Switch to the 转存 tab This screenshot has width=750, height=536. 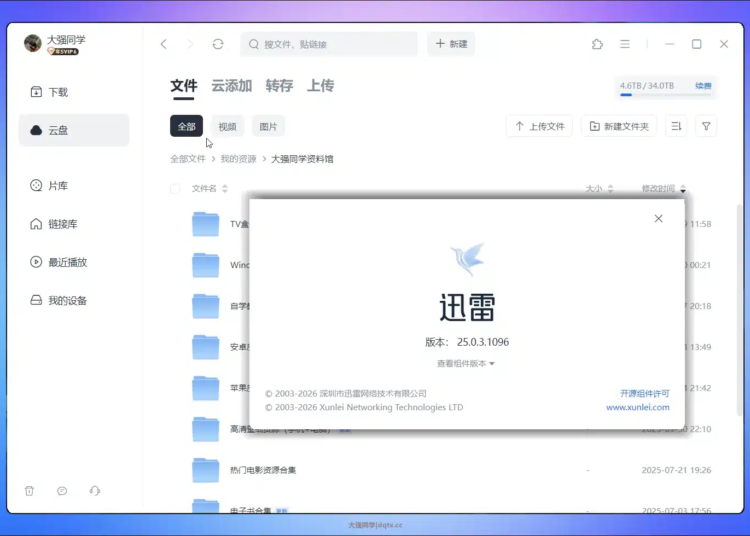[x=279, y=86]
